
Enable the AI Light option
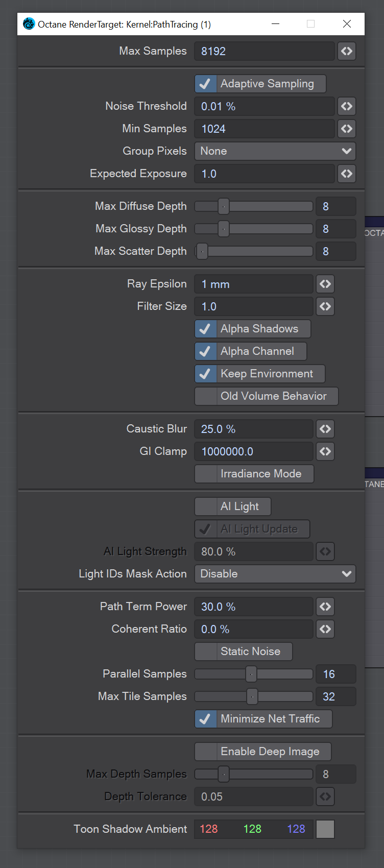tap(205, 507)
